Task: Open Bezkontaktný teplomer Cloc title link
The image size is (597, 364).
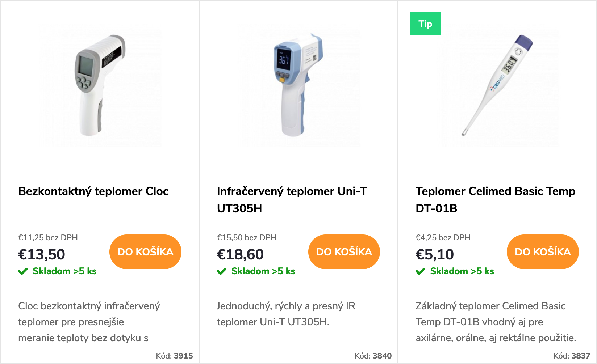Action: [x=93, y=191]
